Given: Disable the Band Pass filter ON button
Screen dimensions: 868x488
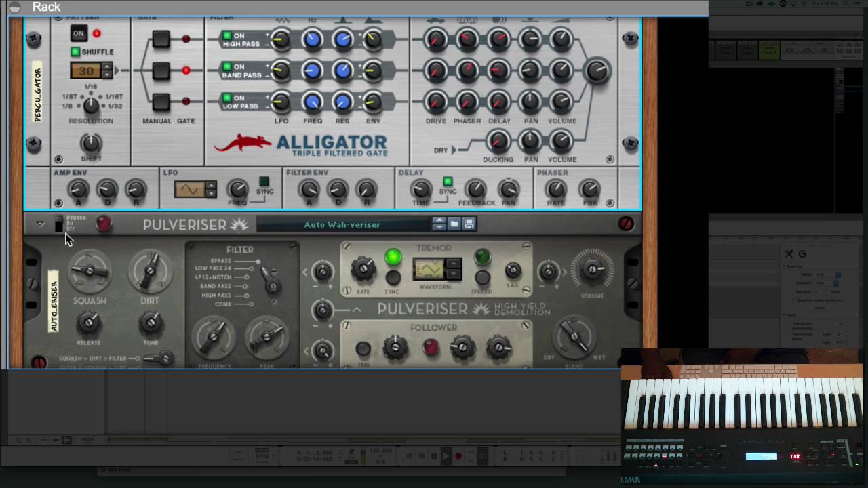Looking at the screenshot, I should (227, 66).
